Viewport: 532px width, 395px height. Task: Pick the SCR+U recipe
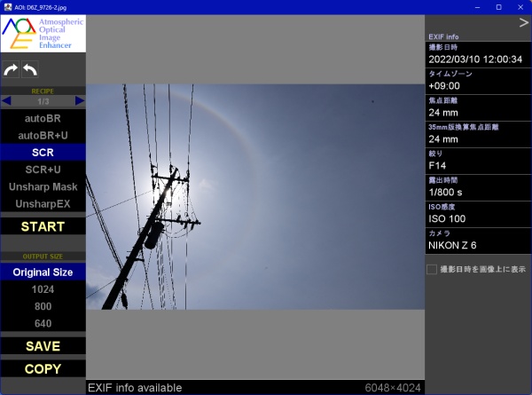43,170
